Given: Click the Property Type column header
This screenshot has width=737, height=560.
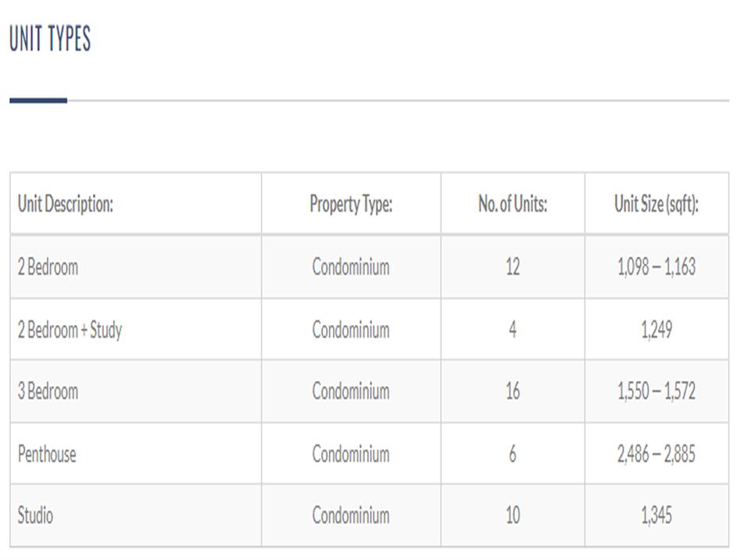Looking at the screenshot, I should pos(351,205).
